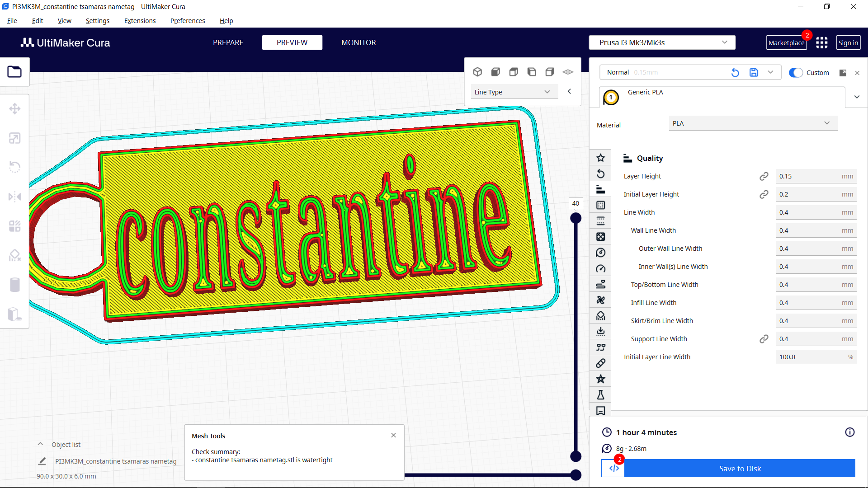Screen dimensions: 868x488
Task: Switch to the MONITOR tab
Action: 359,42
